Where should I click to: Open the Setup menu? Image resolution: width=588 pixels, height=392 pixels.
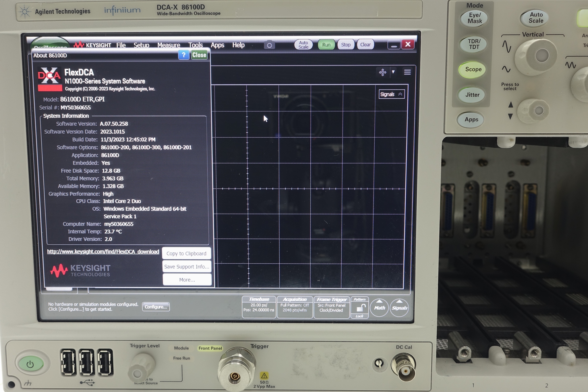tap(141, 45)
